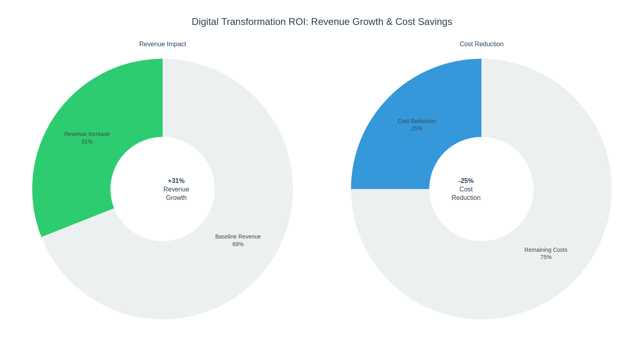Click 'Revenue Growth' text in left donut center
This screenshot has width=644, height=362.
[x=176, y=189]
